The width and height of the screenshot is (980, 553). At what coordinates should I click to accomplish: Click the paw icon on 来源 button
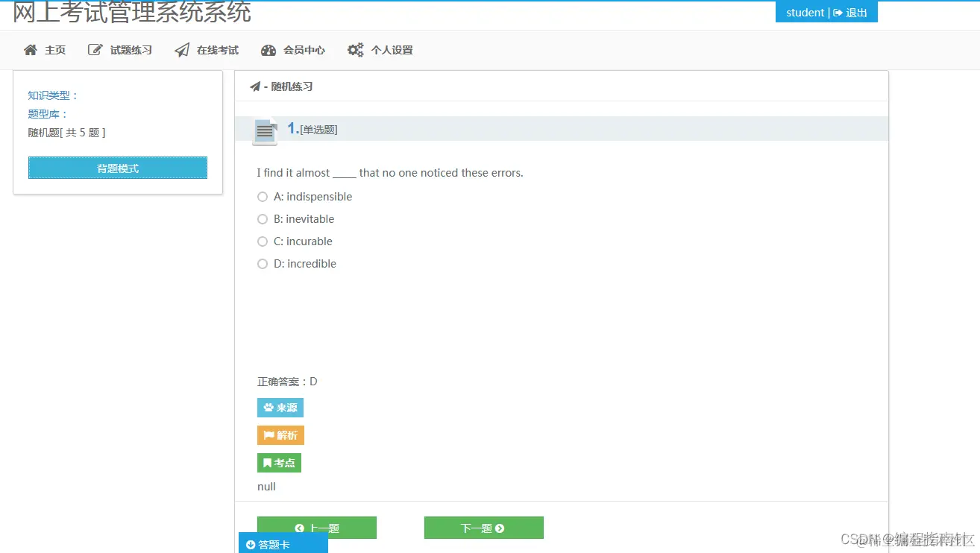tap(268, 408)
